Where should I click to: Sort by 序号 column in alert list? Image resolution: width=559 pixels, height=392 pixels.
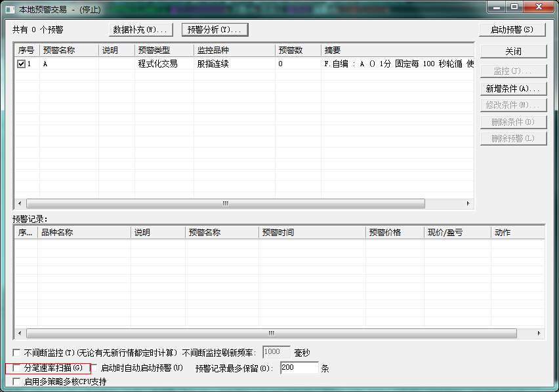pos(27,50)
